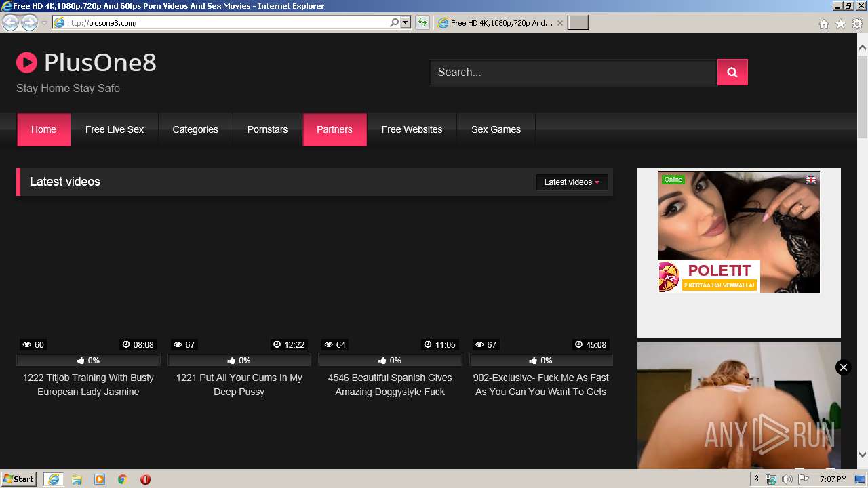
Task: Click the pink search magnifier button
Action: pyautogui.click(x=732, y=72)
